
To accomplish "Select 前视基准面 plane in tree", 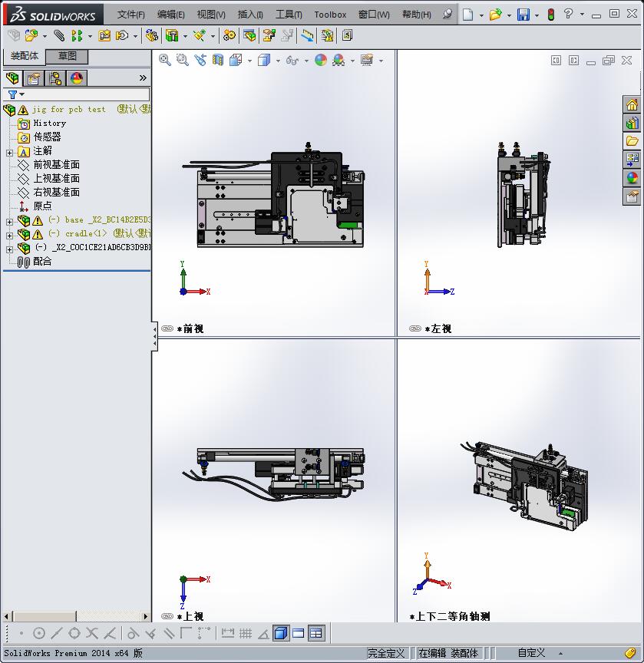I will [x=56, y=165].
